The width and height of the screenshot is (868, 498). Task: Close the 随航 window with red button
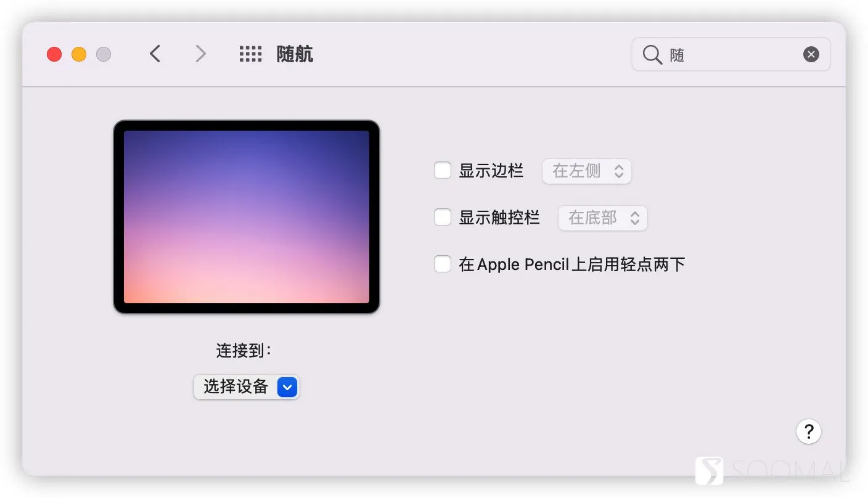pos(54,54)
